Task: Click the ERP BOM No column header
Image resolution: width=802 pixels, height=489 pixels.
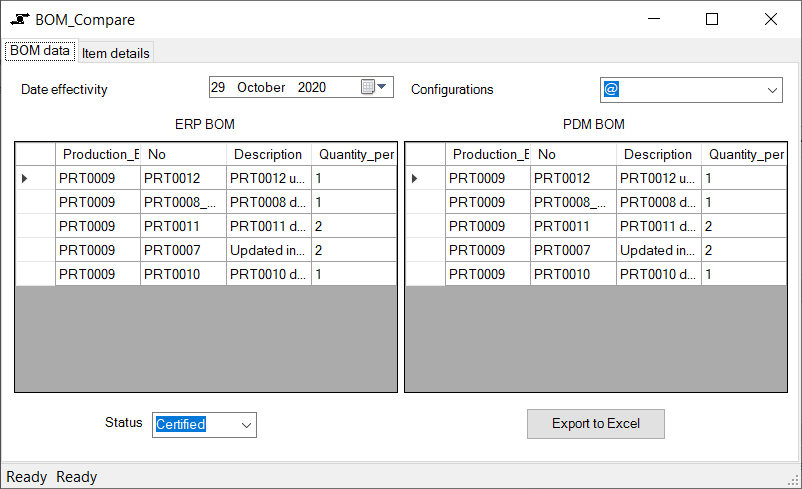Action: pos(182,154)
